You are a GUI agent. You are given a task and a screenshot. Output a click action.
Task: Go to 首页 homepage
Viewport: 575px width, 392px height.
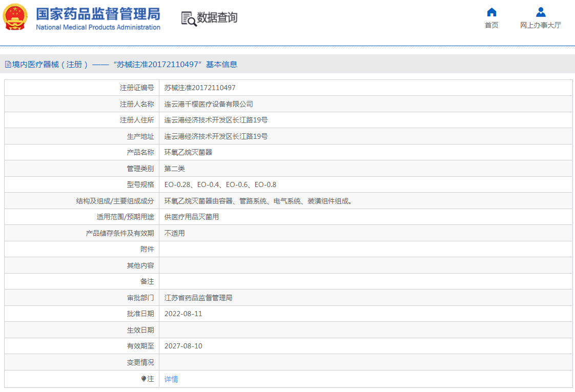click(x=491, y=25)
